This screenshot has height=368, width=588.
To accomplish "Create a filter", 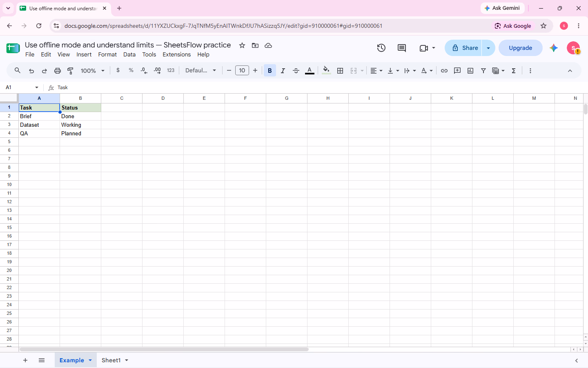I will pos(483,71).
